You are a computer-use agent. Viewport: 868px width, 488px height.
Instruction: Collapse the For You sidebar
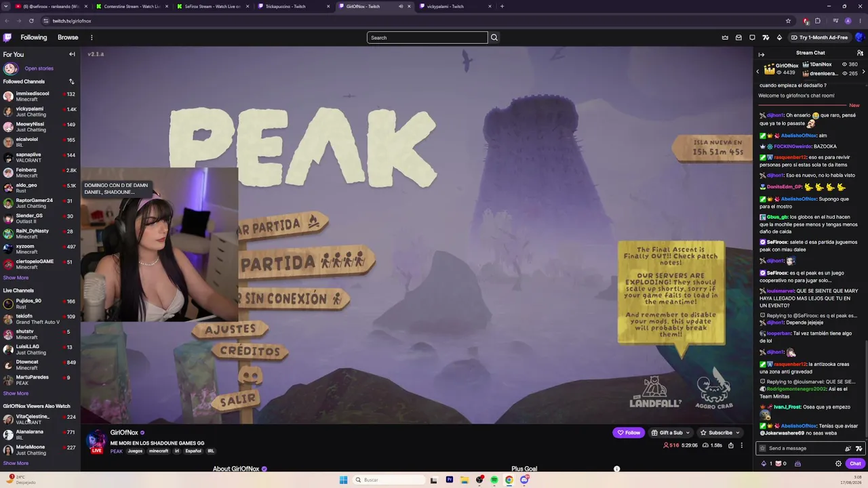(72, 54)
